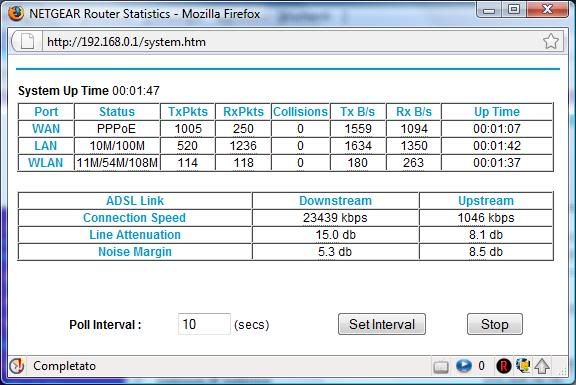Image resolution: width=576 pixels, height=385 pixels.
Task: Click the 11M/54M/108M status cell
Action: point(117,162)
